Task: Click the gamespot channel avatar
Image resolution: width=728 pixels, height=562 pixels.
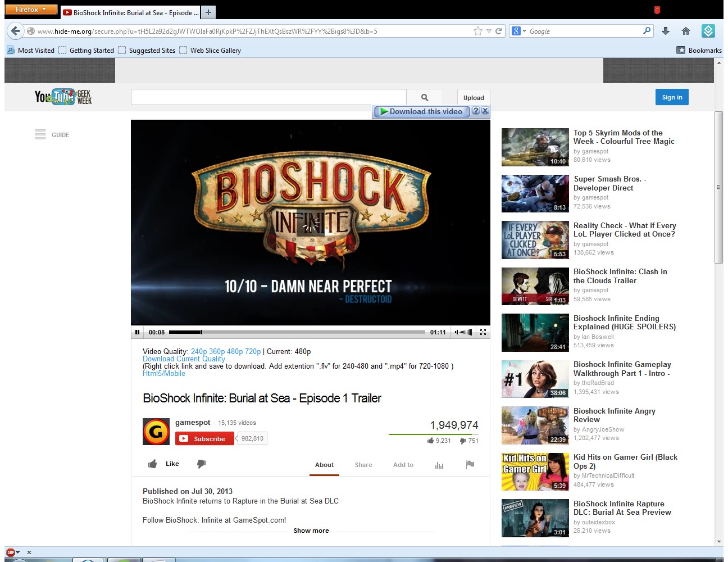Action: (156, 432)
